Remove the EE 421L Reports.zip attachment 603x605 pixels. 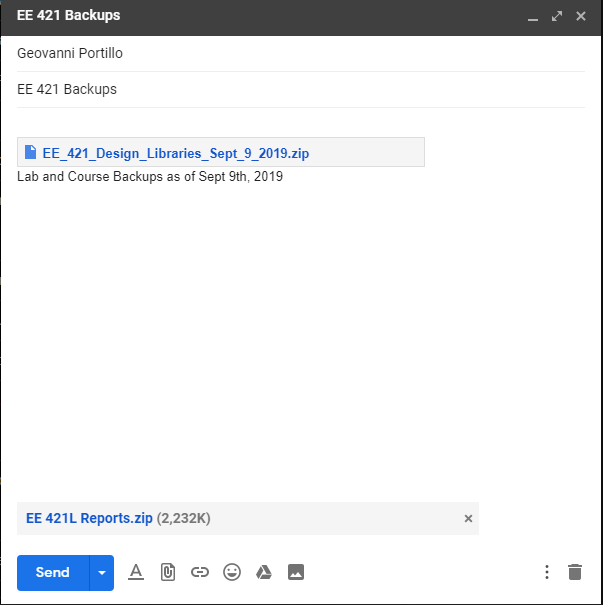click(x=468, y=519)
